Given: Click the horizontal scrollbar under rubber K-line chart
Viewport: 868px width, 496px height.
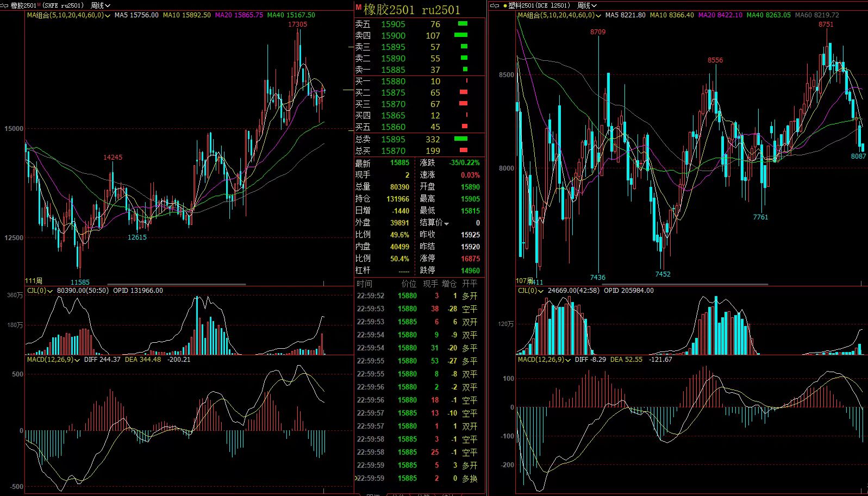Looking at the screenshot, I should tap(177, 284).
